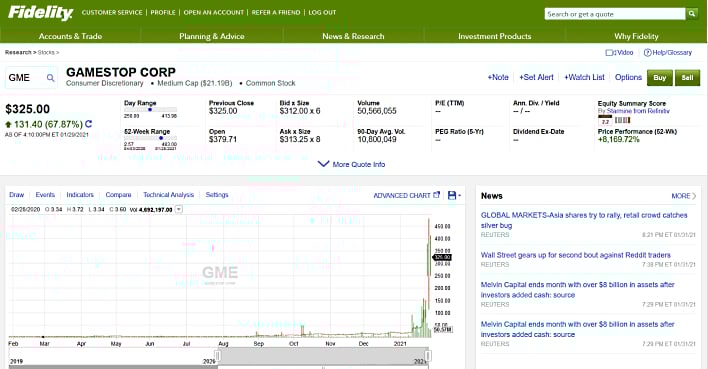Click Open an Account link
Viewport: 708px width, 369px height.
214,13
